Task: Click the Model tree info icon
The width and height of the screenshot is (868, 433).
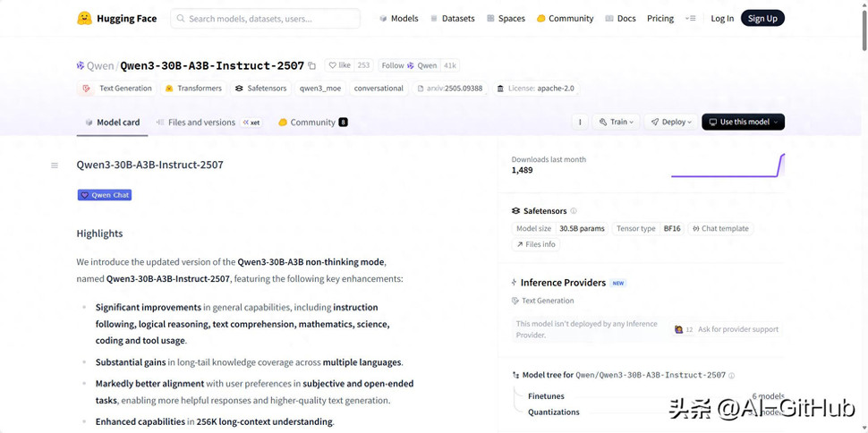Action: point(731,376)
